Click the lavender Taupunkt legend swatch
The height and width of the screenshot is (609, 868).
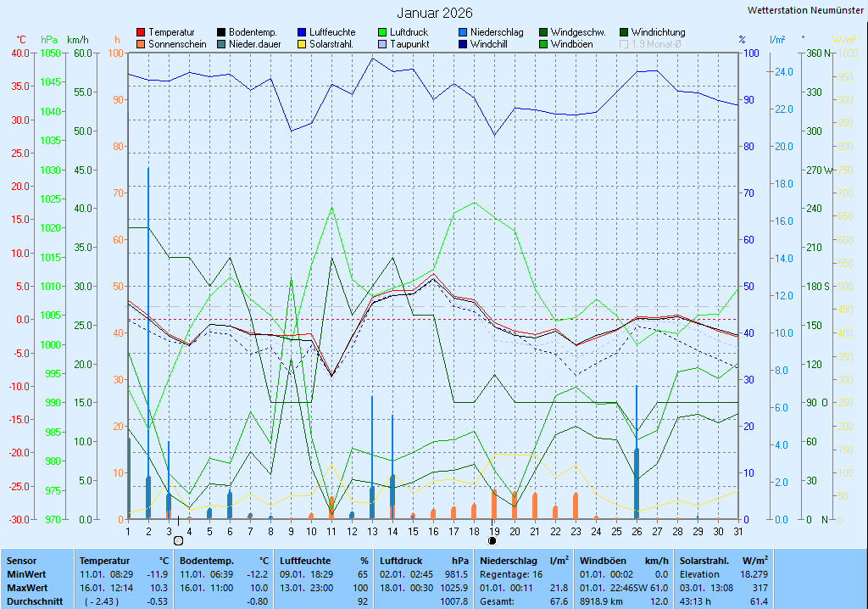pyautogui.click(x=382, y=44)
